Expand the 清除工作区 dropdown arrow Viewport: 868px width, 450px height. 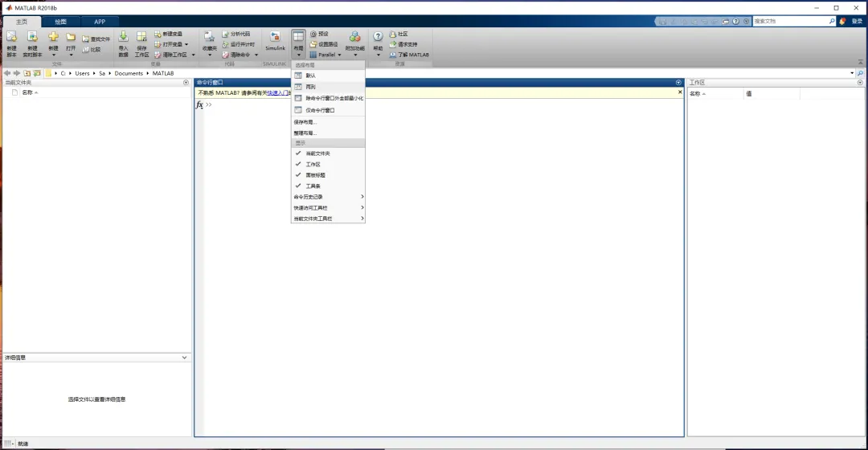click(x=193, y=55)
